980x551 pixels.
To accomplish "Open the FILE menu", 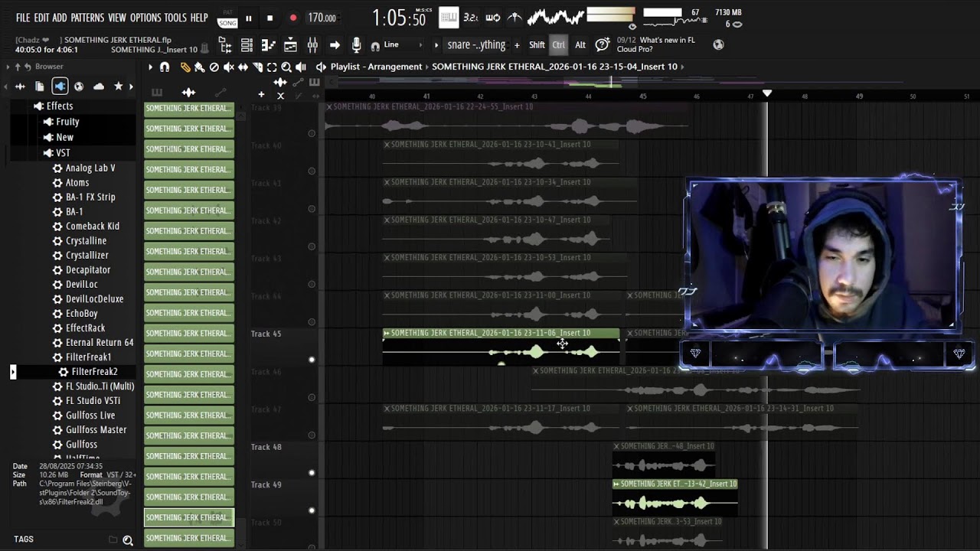I will click(23, 18).
